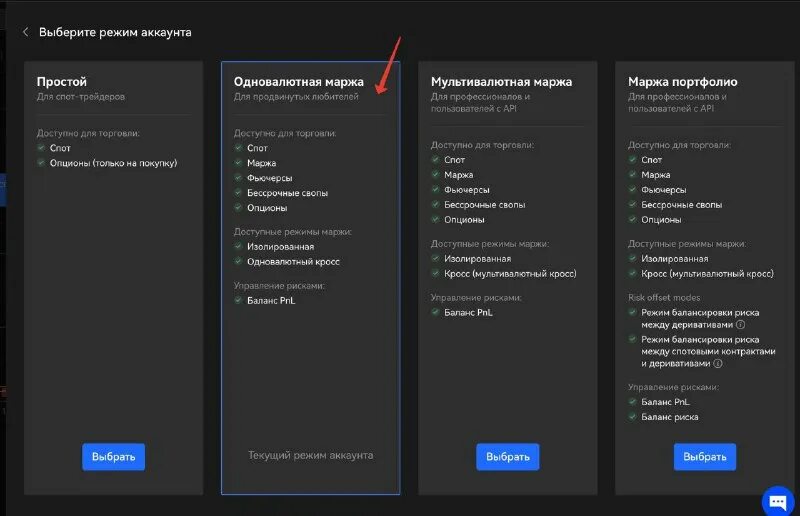The width and height of the screenshot is (800, 516).
Task: Click Опционы in Маржа портфолио card
Action: pyautogui.click(x=661, y=220)
